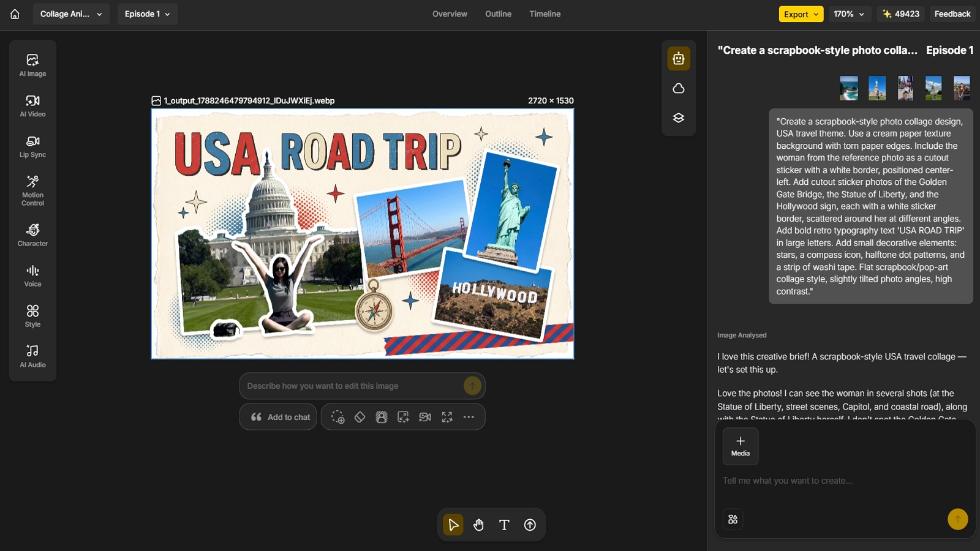Select the AI assistant robot icon

point(679,59)
